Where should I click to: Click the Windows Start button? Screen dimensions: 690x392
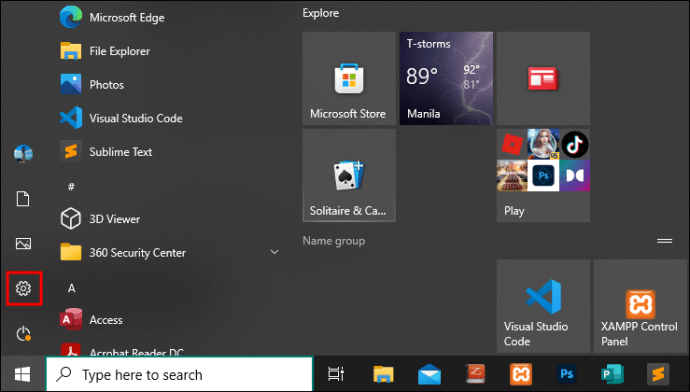[23, 374]
